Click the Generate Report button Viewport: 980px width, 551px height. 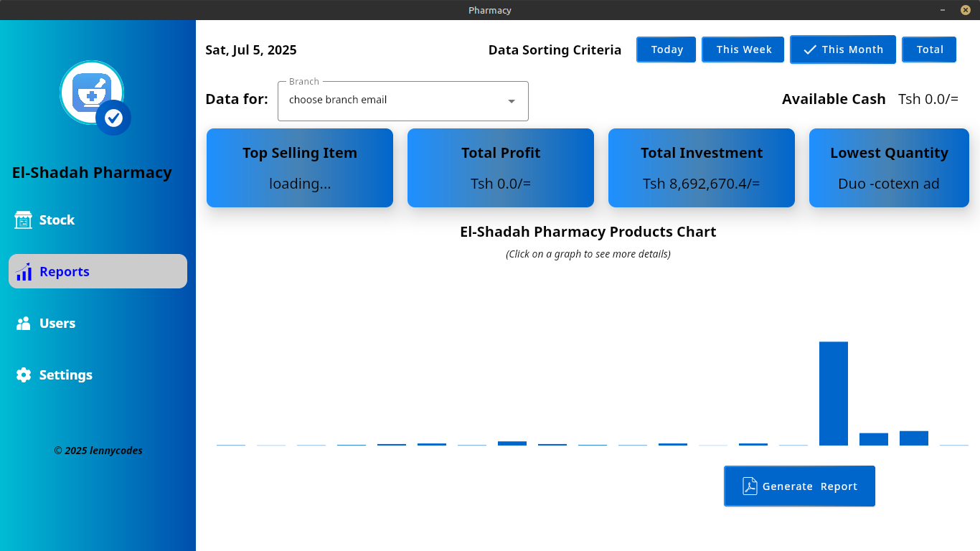(x=799, y=486)
